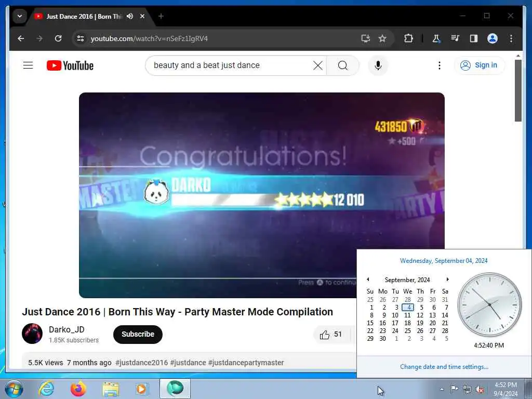Open the Extensions puzzle icon
Screen dimensions: 532x399
coord(408,38)
